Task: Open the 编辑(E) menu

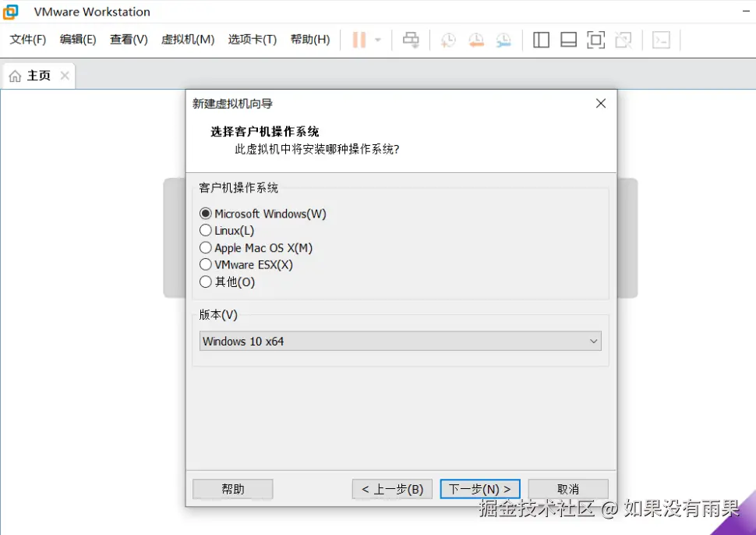Action: [78, 40]
